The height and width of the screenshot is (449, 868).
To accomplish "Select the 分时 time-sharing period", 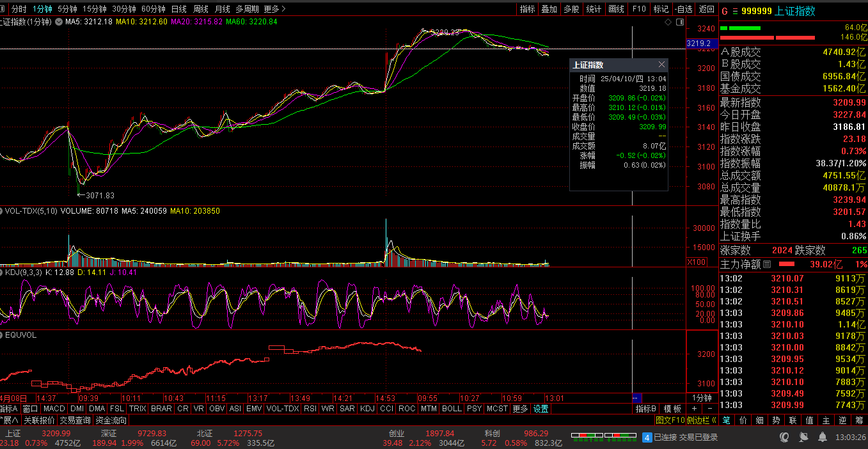I will (x=19, y=9).
